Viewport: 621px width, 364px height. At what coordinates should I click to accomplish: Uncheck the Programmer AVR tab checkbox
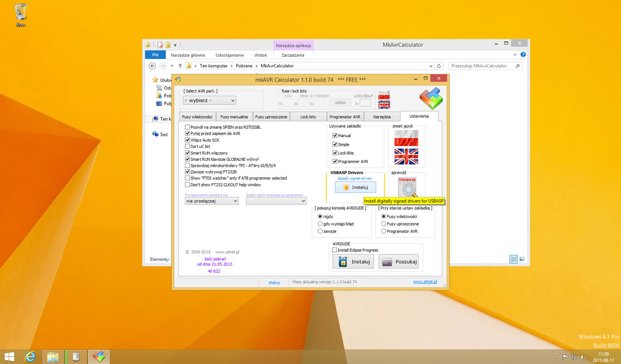click(335, 161)
